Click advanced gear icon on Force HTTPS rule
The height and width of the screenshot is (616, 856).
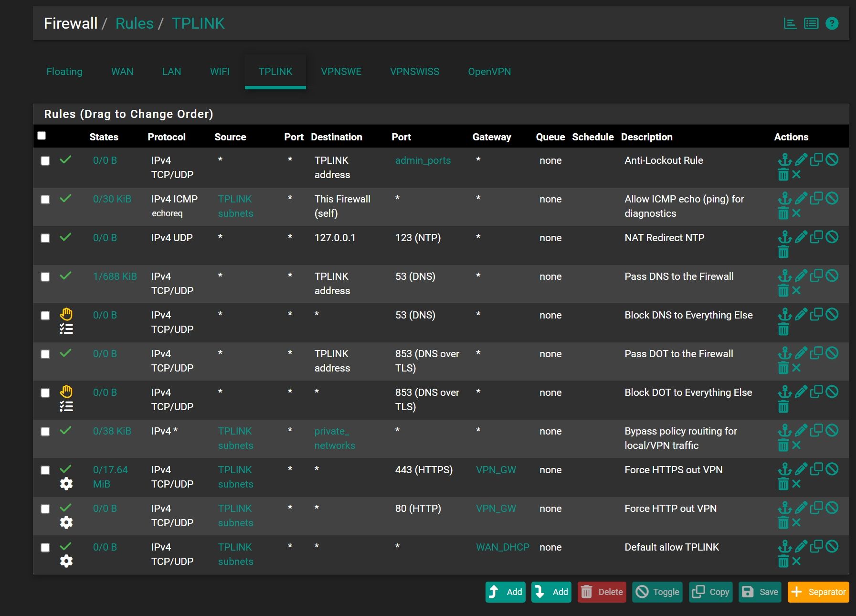coord(66,484)
